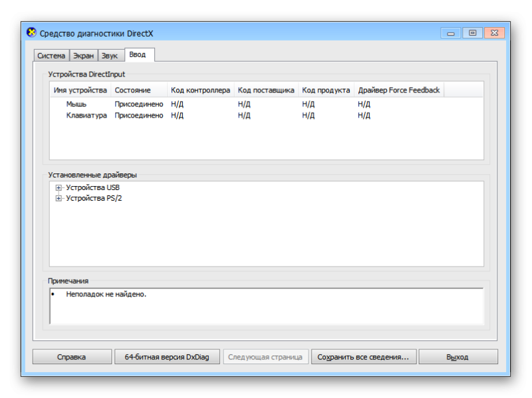Screen dimensions: 532x398
Task: Click the Код продукта column header
Action: click(326, 90)
